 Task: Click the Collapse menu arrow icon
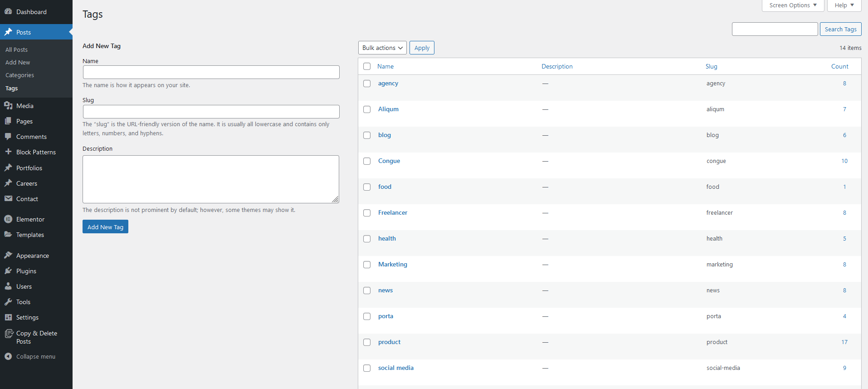[8, 357]
